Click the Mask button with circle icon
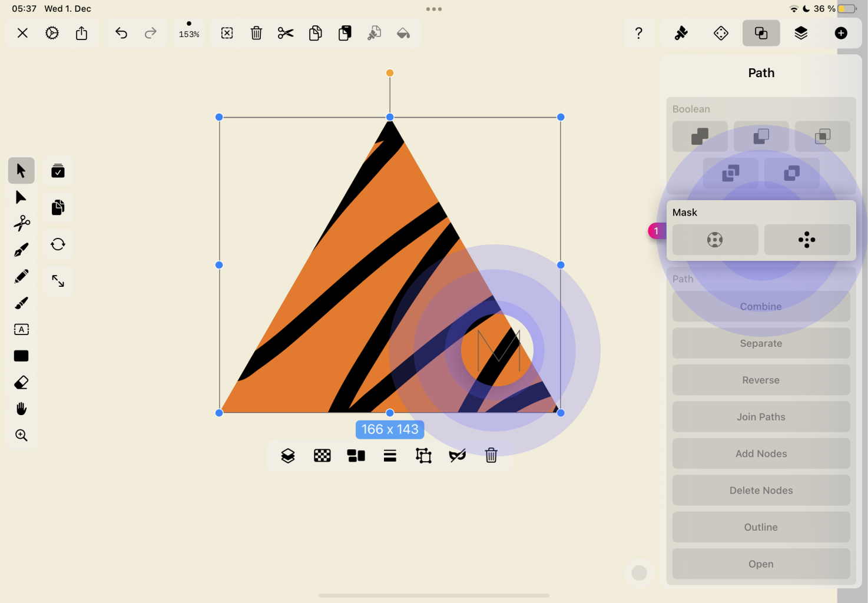Screen dimensions: 868x603 [715, 240]
